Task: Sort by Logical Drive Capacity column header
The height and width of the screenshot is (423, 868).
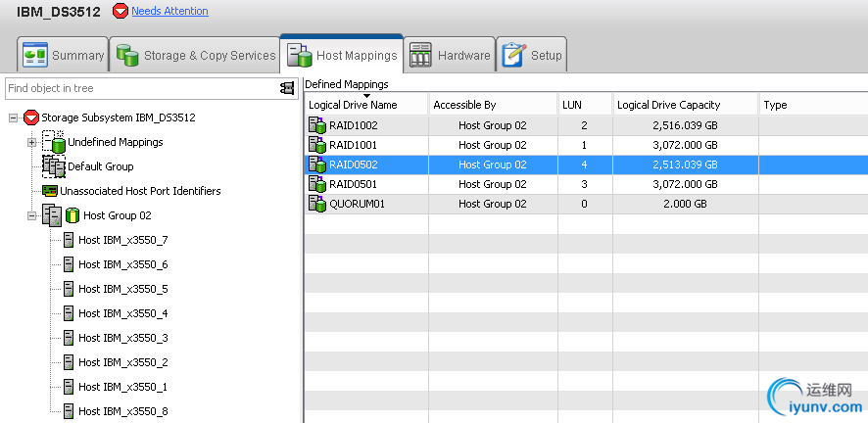Action: pyautogui.click(x=685, y=105)
